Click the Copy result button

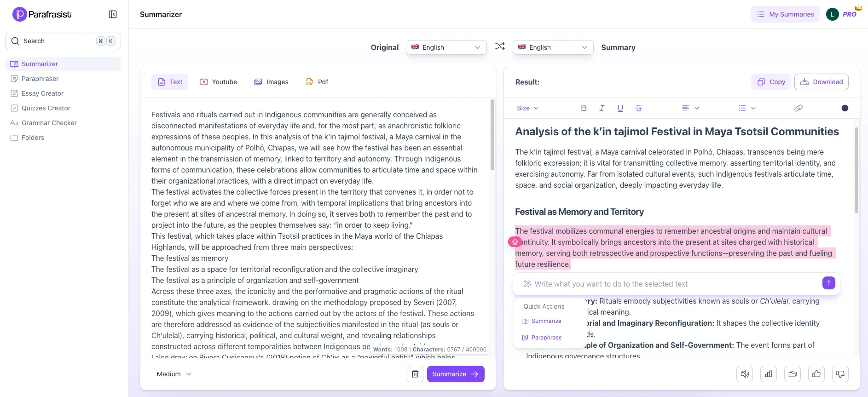pyautogui.click(x=771, y=82)
